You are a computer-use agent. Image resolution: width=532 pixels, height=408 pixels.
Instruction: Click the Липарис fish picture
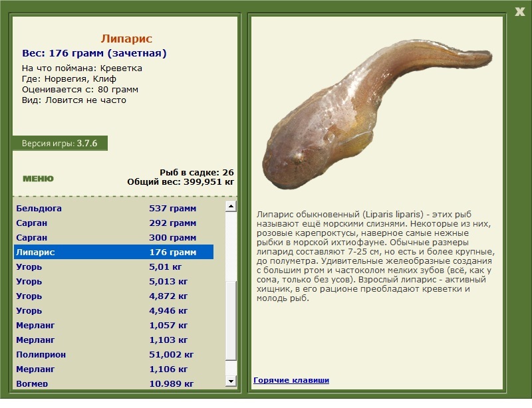pos(376,114)
